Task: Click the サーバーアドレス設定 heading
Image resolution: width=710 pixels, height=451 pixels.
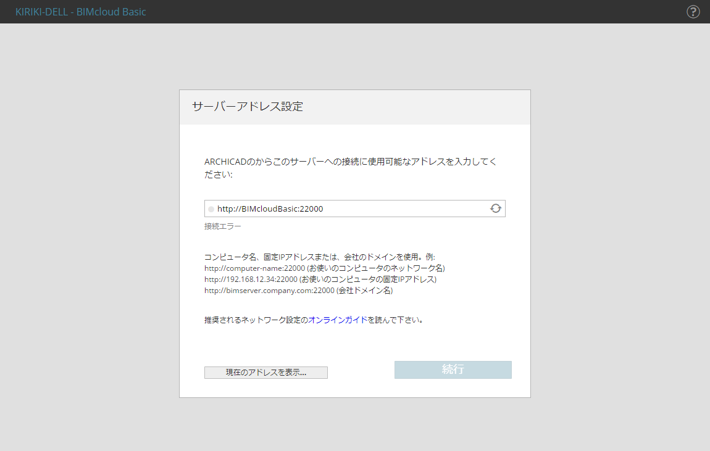Action: coord(248,107)
